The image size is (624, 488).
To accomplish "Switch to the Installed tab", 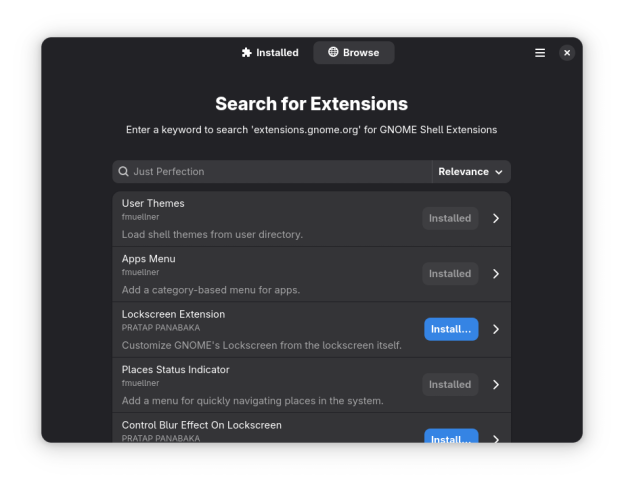I will tap(270, 53).
